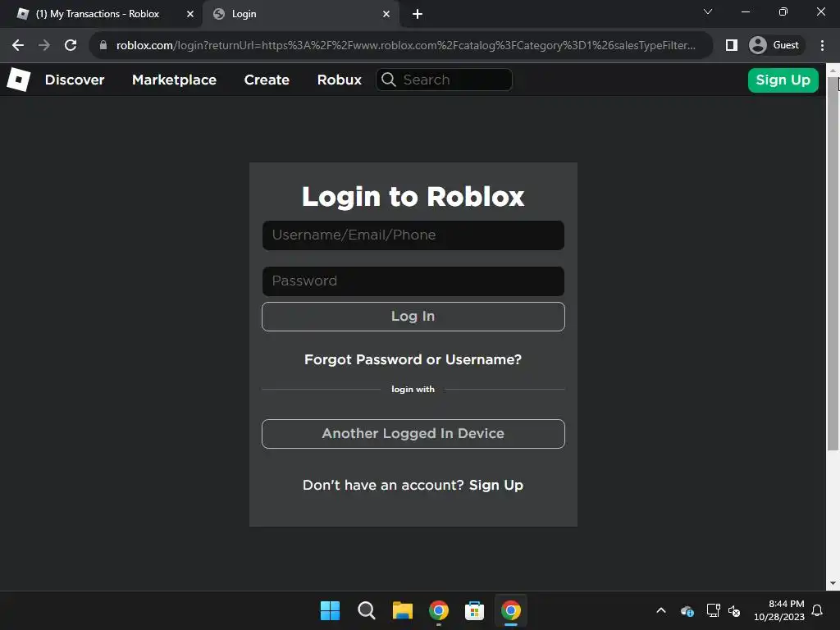
Task: Click the lock icon in address bar
Action: point(103,45)
